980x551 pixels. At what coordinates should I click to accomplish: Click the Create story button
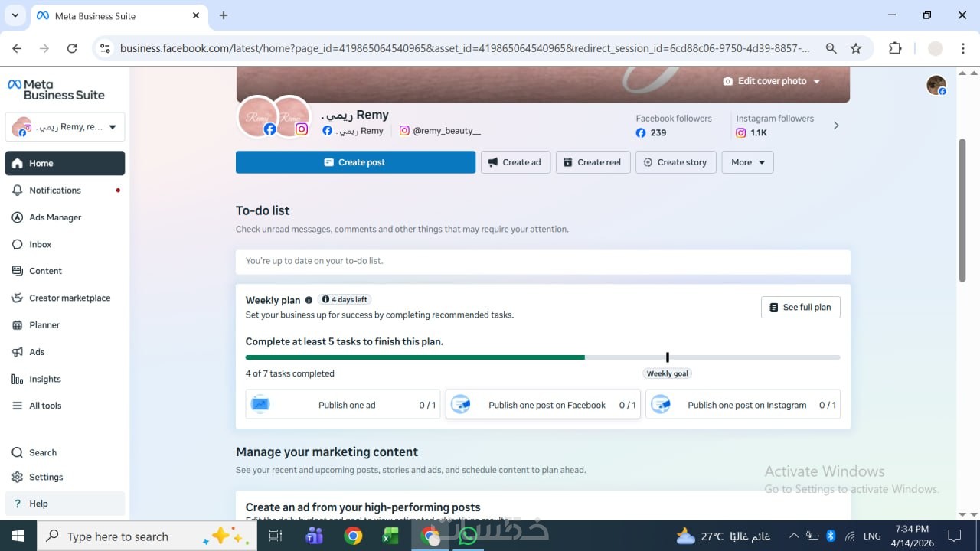point(675,162)
